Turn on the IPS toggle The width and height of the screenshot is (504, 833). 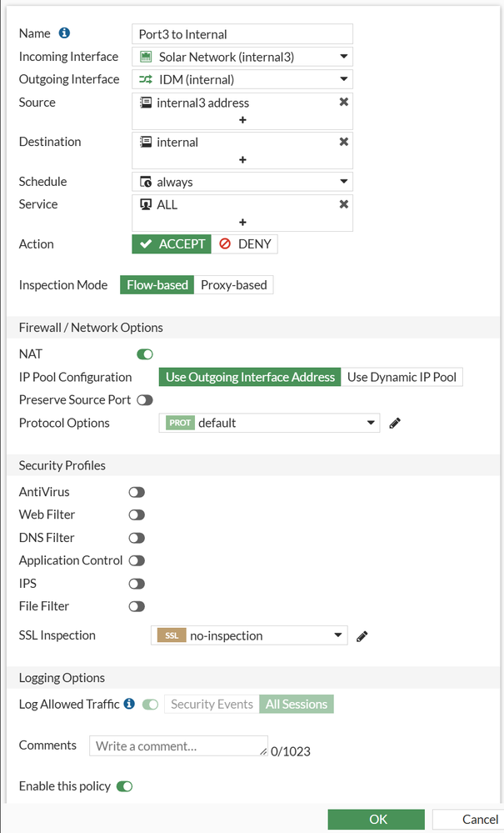pos(137,585)
